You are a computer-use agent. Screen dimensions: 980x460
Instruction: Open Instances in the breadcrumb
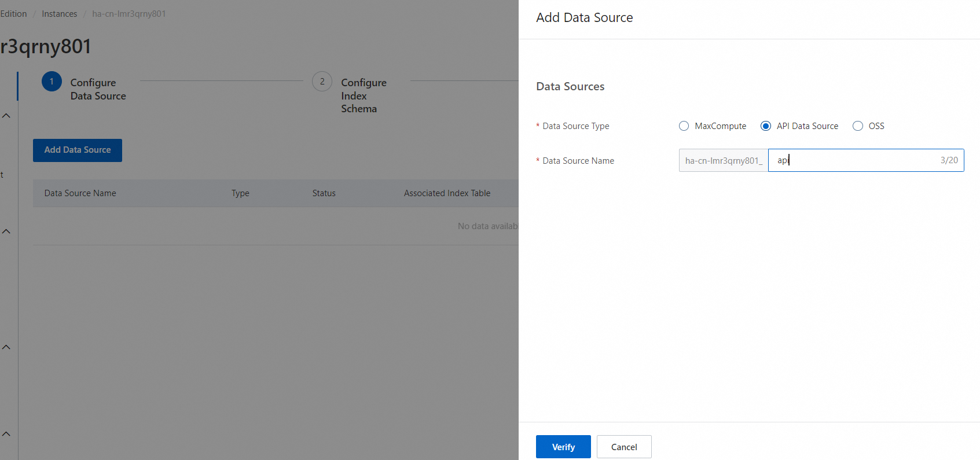point(59,14)
